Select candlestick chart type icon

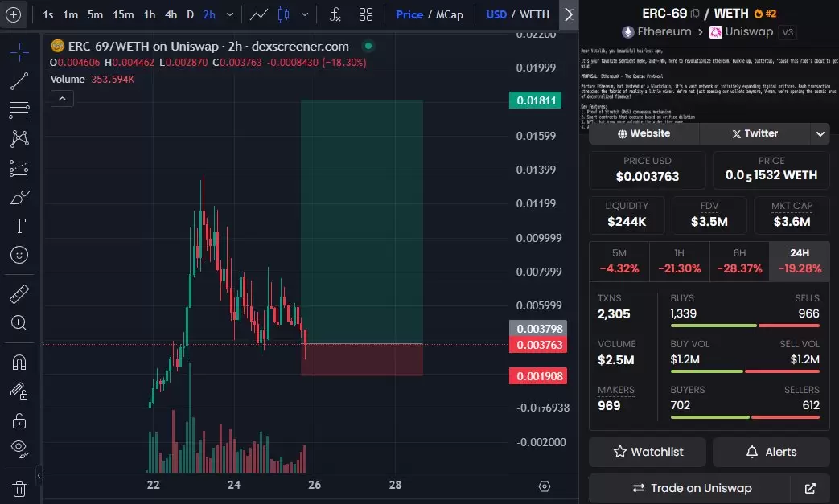(x=284, y=14)
